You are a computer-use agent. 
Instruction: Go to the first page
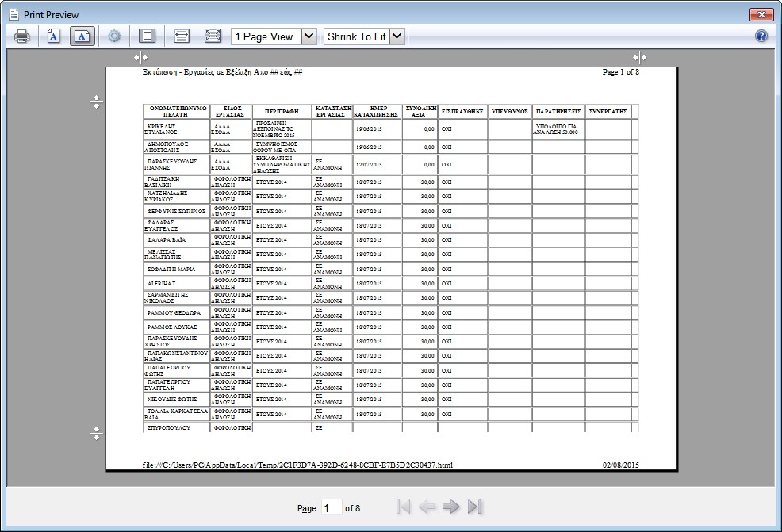403,507
